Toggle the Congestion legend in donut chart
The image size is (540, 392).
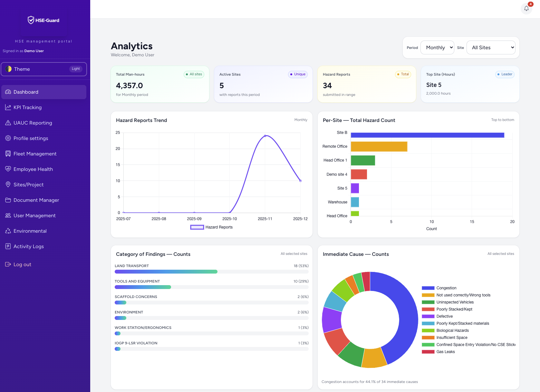446,288
